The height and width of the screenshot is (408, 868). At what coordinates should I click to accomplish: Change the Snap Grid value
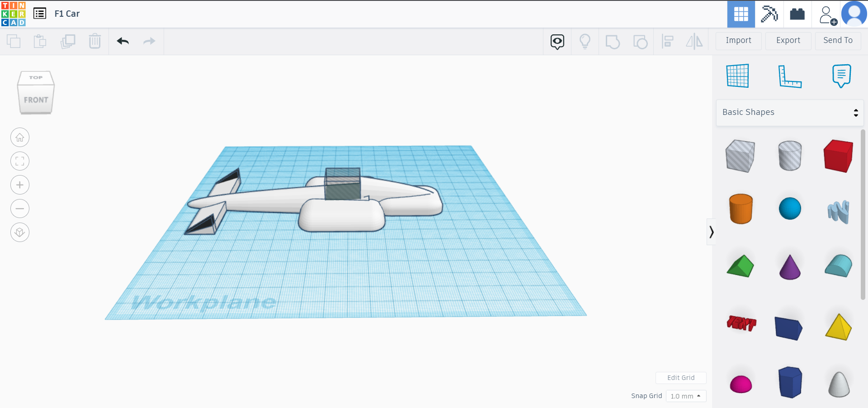[686, 396]
